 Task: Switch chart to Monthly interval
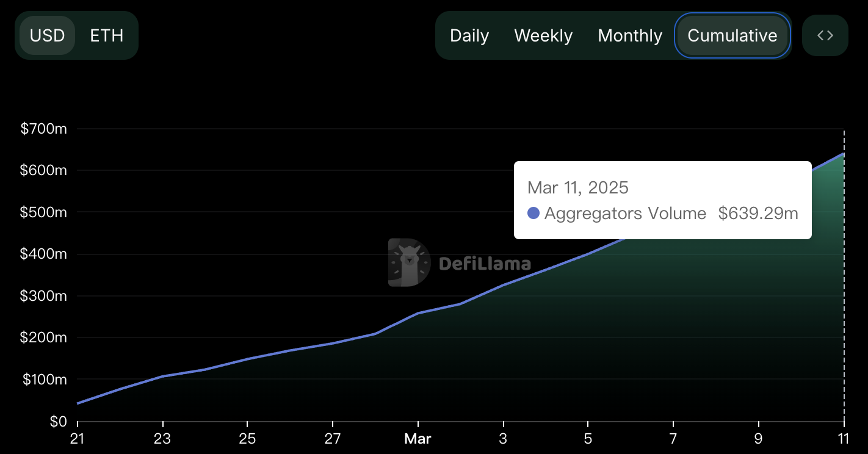(x=630, y=35)
